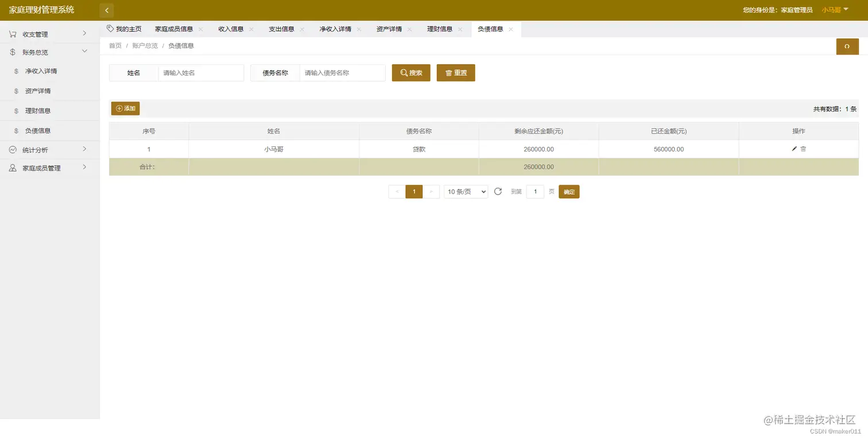868x438 pixels.
Task: Click the 确定 page jump button
Action: tap(569, 192)
